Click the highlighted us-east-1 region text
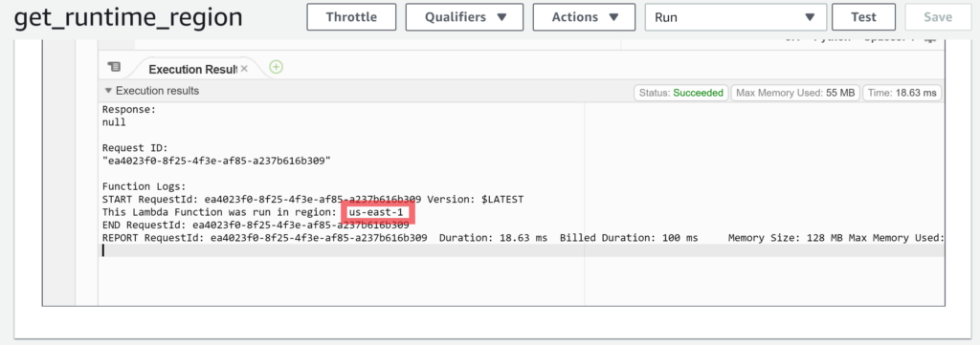 (376, 213)
